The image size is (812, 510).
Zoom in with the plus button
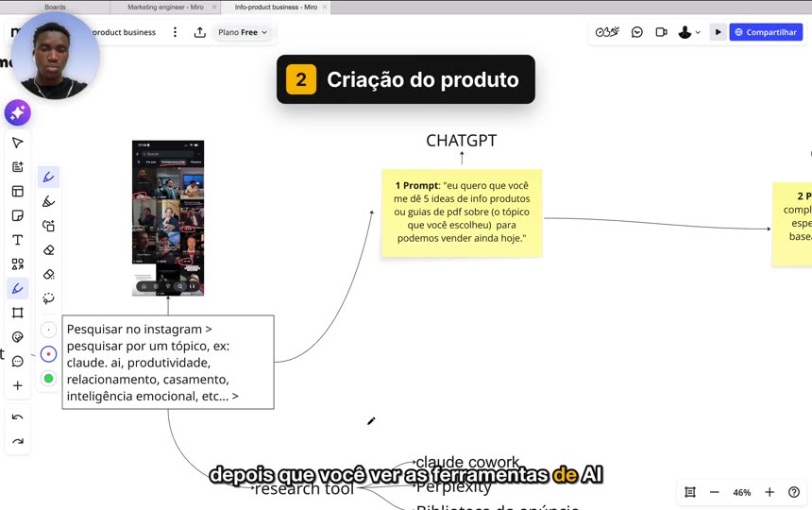click(770, 492)
